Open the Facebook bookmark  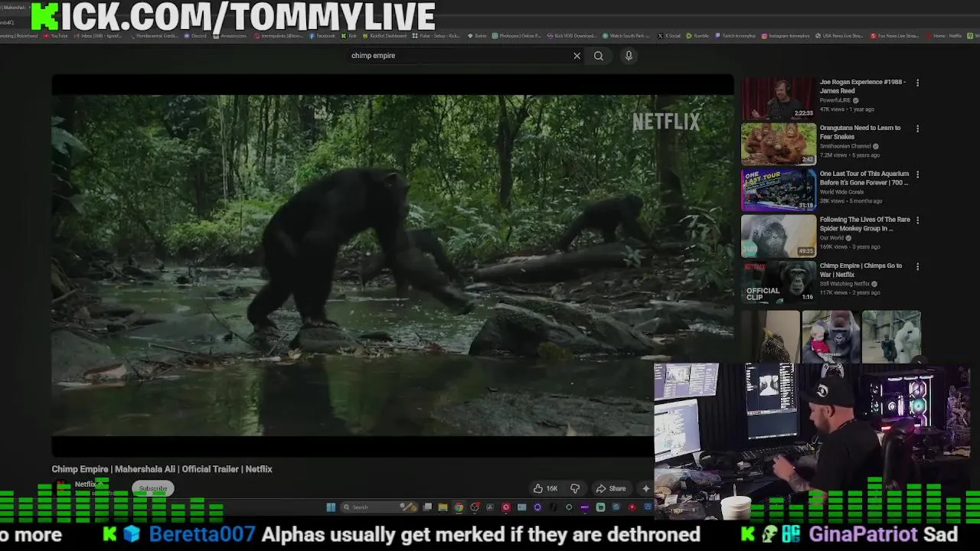(322, 36)
